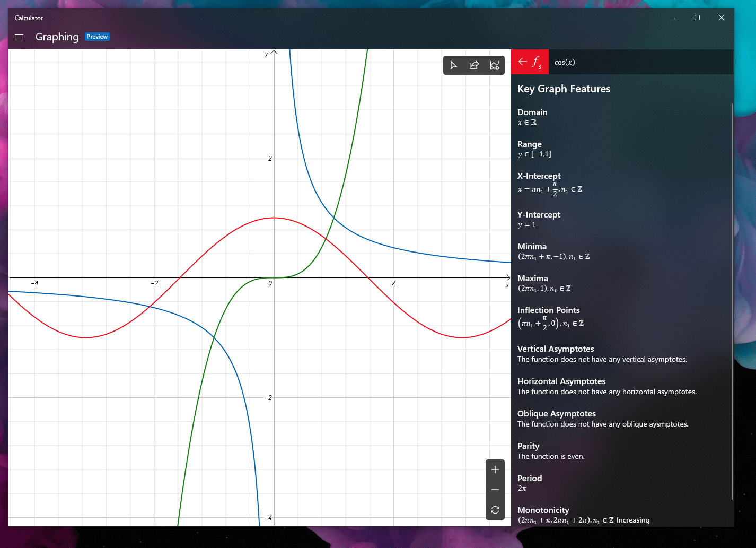Go back using the red arrow
This screenshot has height=548, width=756.
click(522, 62)
